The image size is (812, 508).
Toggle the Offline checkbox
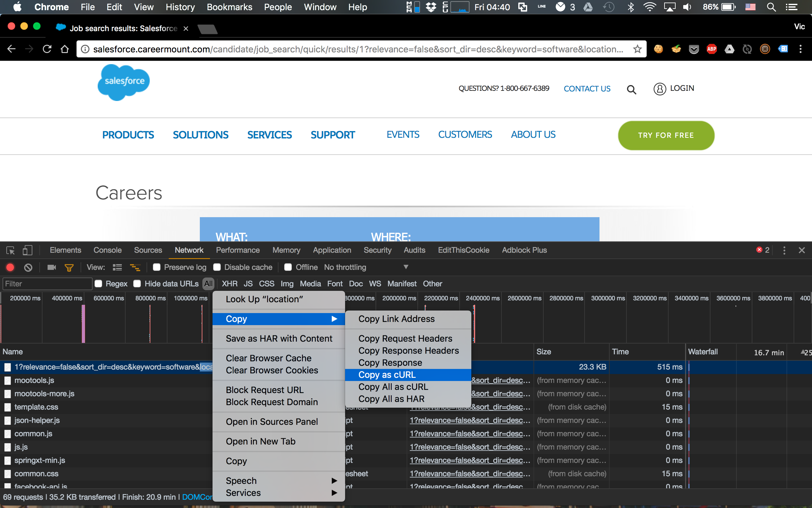(x=288, y=267)
